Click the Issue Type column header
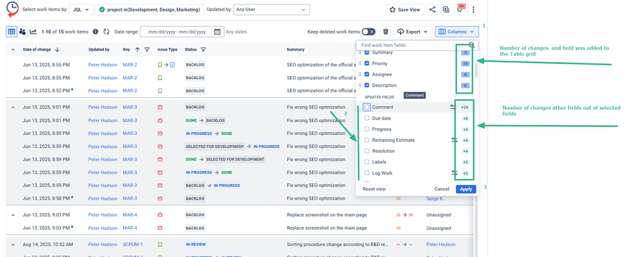Image resolution: width=644 pixels, height=257 pixels. 168,49
